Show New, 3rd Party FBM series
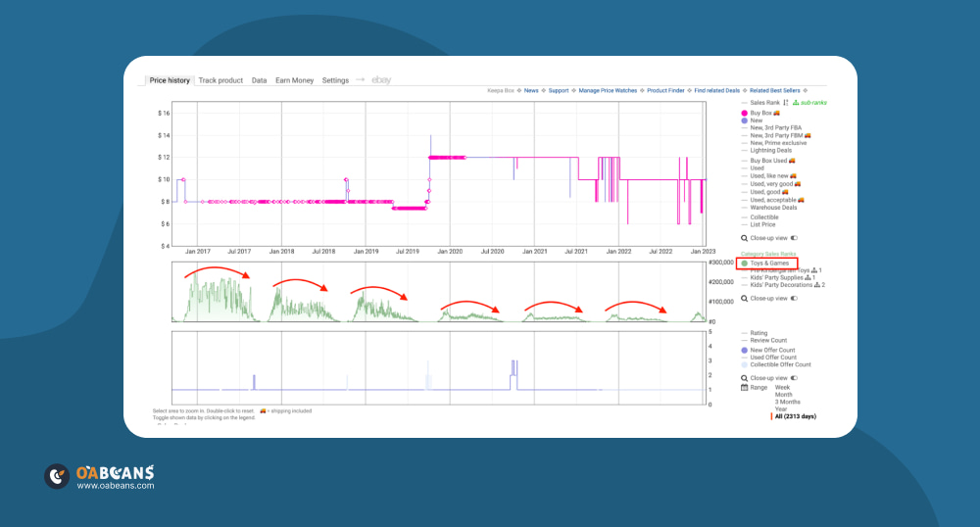Viewport: 980px width, 527px height. click(777, 135)
